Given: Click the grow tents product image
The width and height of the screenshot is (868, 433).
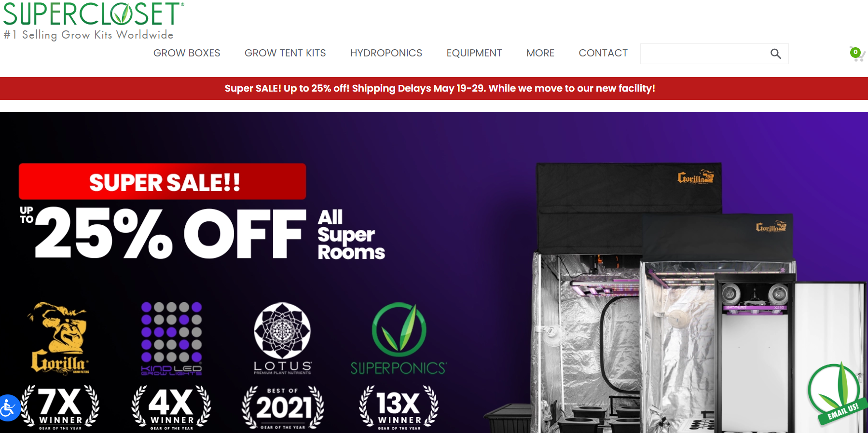Looking at the screenshot, I should [x=675, y=297].
